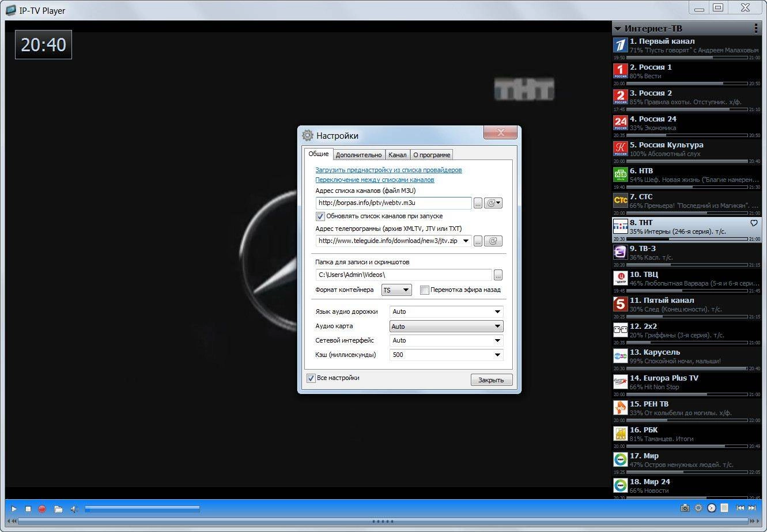Open the Канал tab
The width and height of the screenshot is (767, 532).
pos(397,154)
